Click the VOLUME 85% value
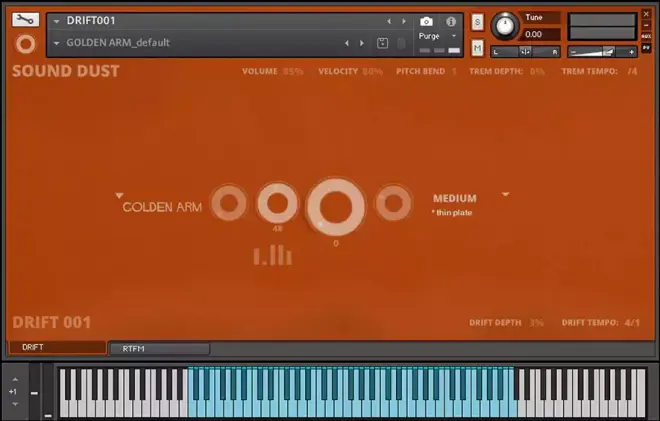 pos(293,72)
